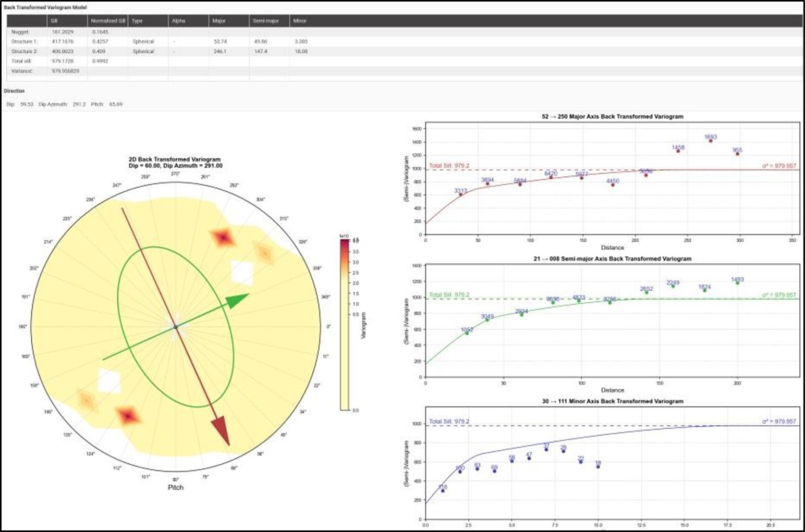The height and width of the screenshot is (532, 805).
Task: Click the Dip Azimuth value 291.2
Action: click(x=79, y=104)
